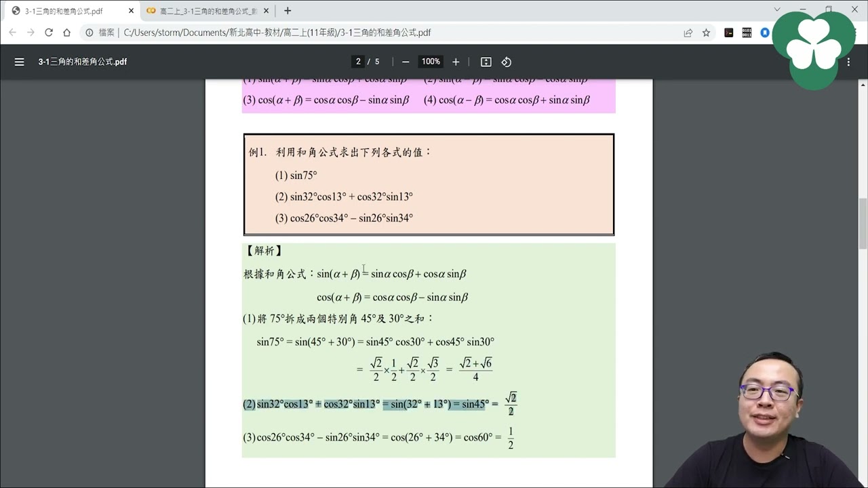Screen dimensions: 868x488
Task: Fit the PDF page to window
Action: click(x=486, y=62)
